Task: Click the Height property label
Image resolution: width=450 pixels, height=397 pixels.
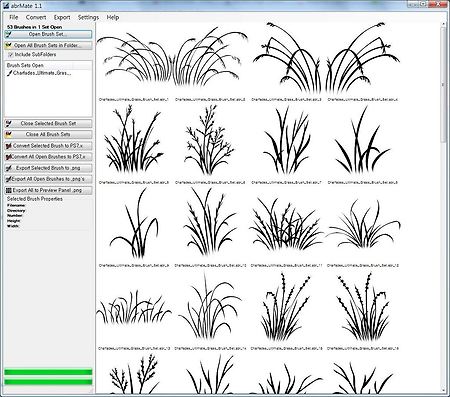Action: [14, 221]
